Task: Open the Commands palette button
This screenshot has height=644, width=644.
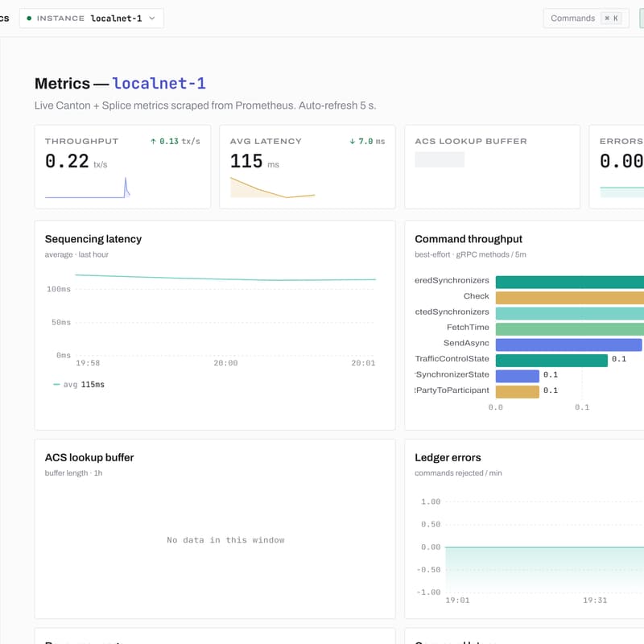Action: (586, 19)
